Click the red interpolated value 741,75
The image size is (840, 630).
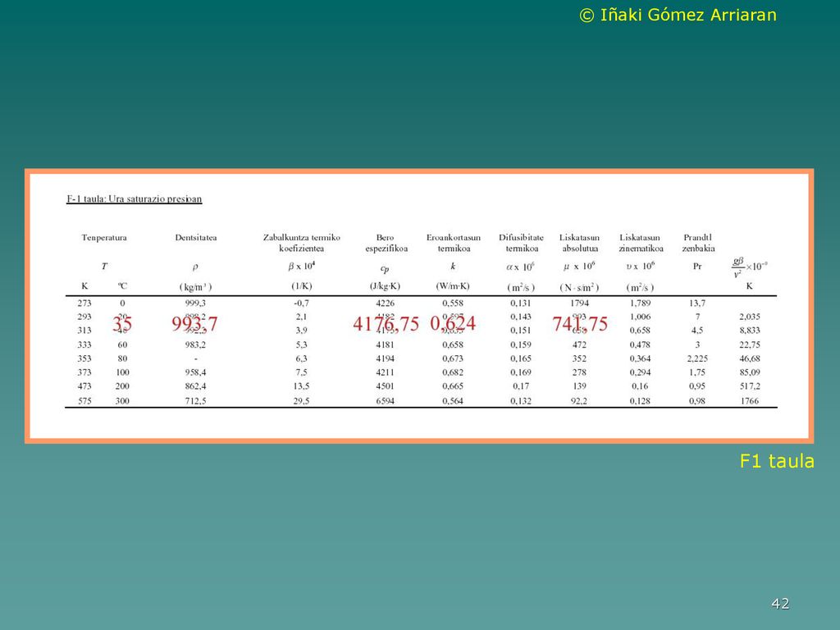[x=580, y=323]
